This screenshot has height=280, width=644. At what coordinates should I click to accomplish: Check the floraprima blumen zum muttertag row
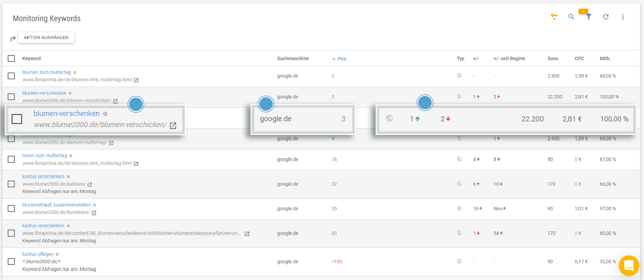[x=11, y=76]
